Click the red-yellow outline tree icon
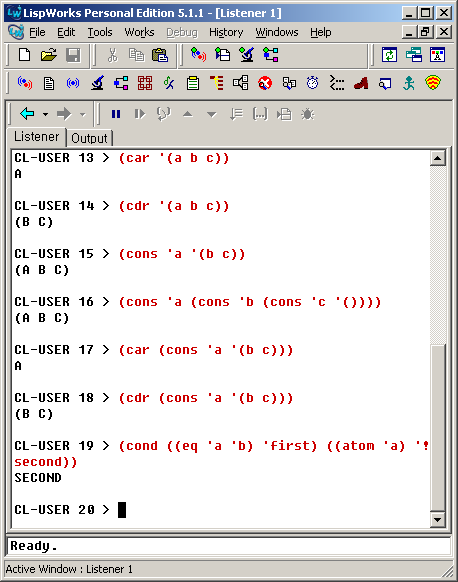The image size is (458, 582). click(x=217, y=83)
